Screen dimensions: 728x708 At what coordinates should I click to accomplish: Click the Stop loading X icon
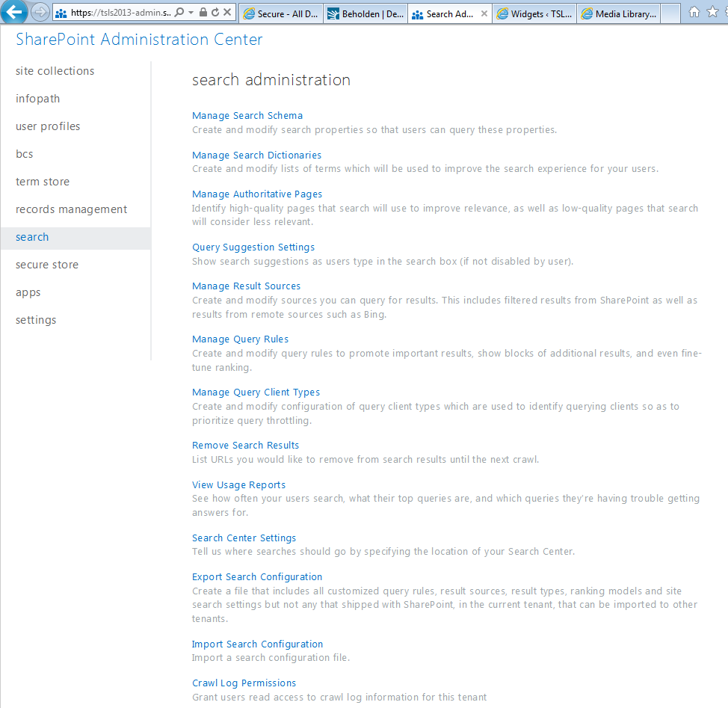click(x=227, y=13)
